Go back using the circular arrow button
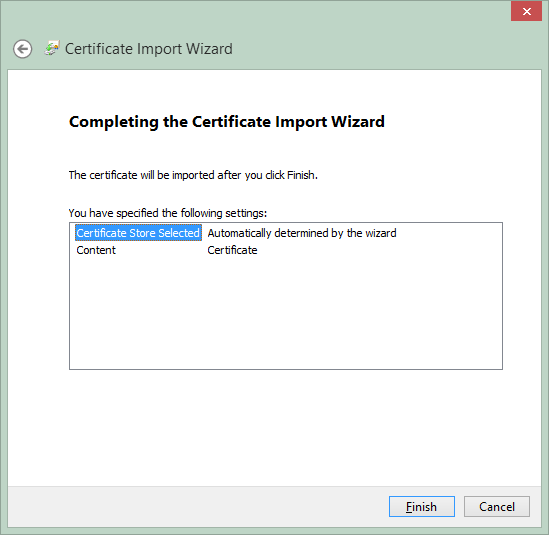Screen dimensions: 549x535 (22, 49)
